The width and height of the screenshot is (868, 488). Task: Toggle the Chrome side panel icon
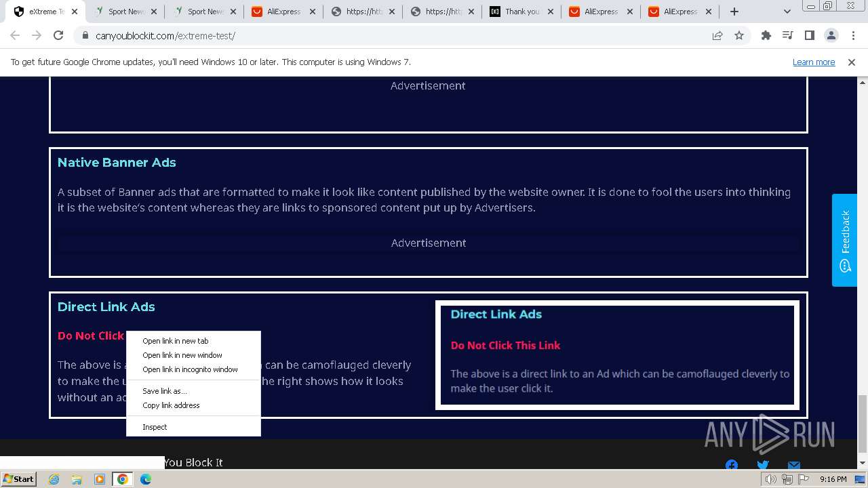(x=810, y=36)
